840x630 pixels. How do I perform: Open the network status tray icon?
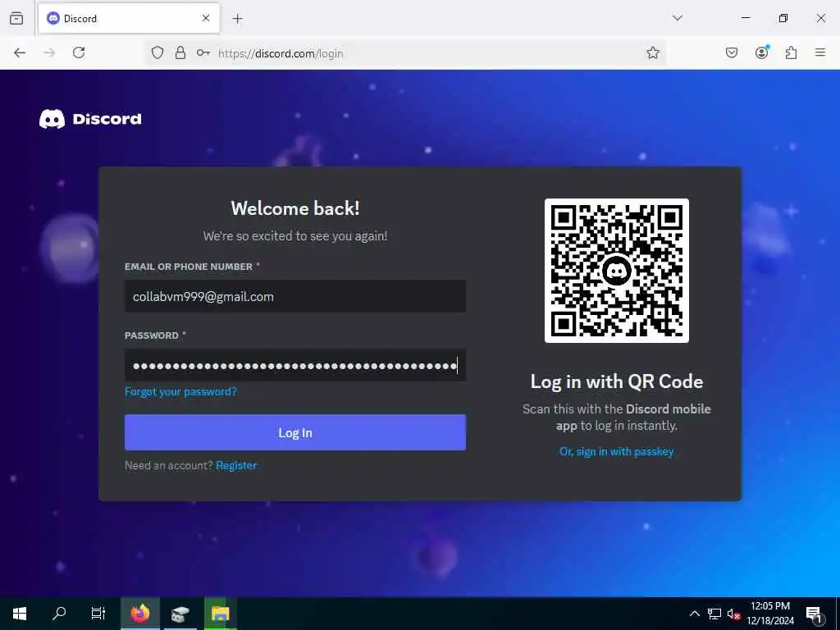714,614
